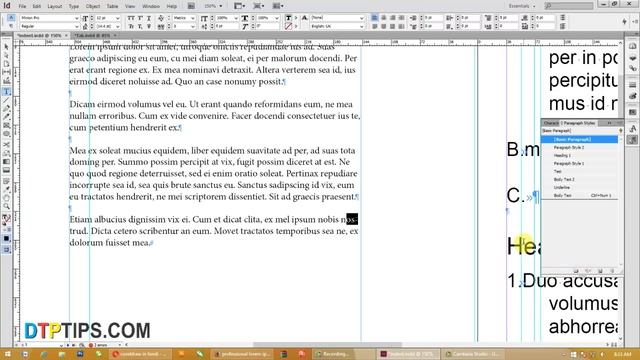Select Paragraph Style 2 in styles list
The image size is (640, 360).
coord(580,147)
